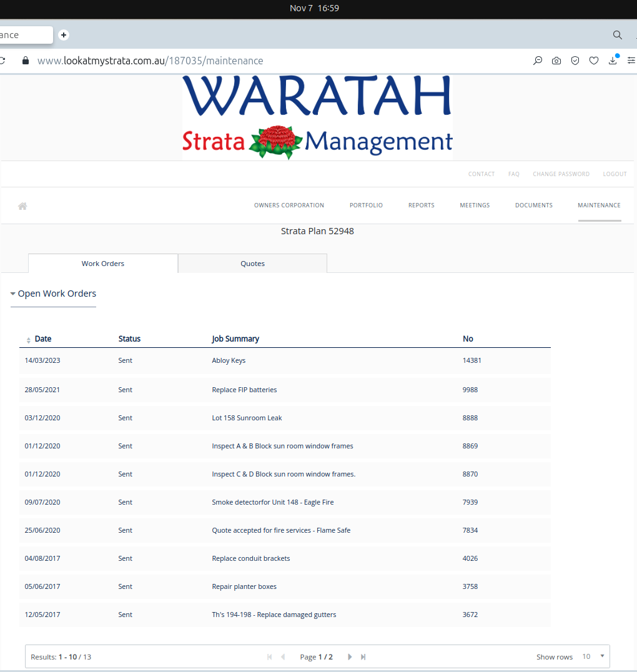Click the Status column header
Screen dimensions: 637x672
tap(129, 338)
